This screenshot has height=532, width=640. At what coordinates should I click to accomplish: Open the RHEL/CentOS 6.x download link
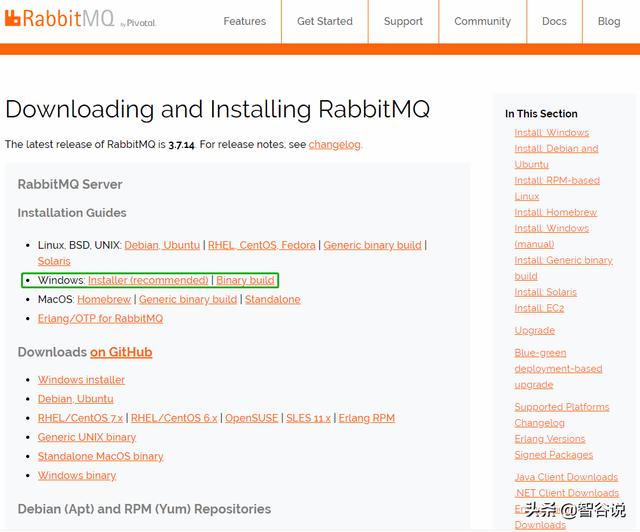coord(174,418)
